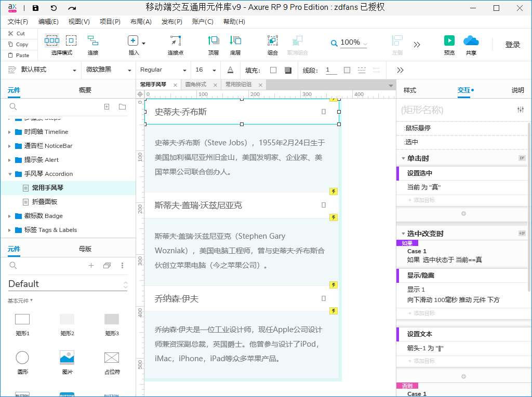This screenshot has height=397, width=532.
Task: Open the 视图(V) menu
Action: point(79,22)
